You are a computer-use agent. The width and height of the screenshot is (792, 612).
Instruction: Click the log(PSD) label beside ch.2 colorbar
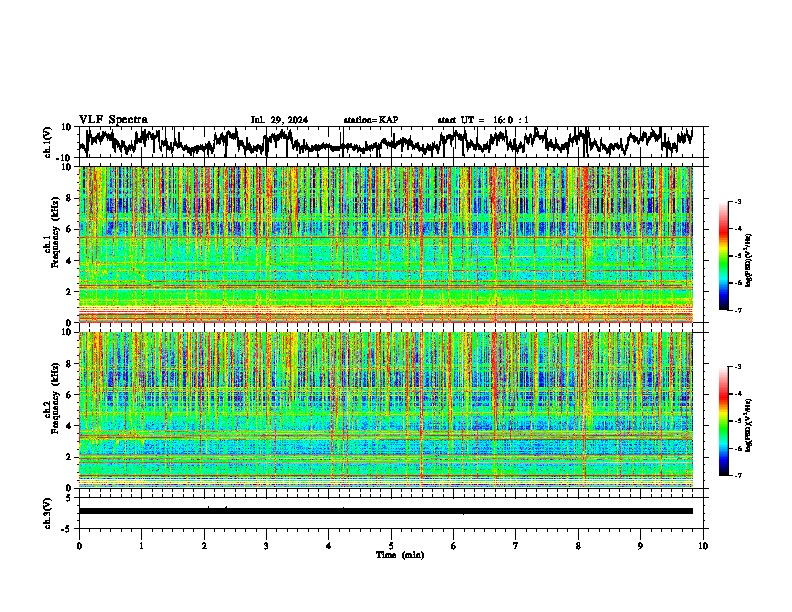coord(748,425)
